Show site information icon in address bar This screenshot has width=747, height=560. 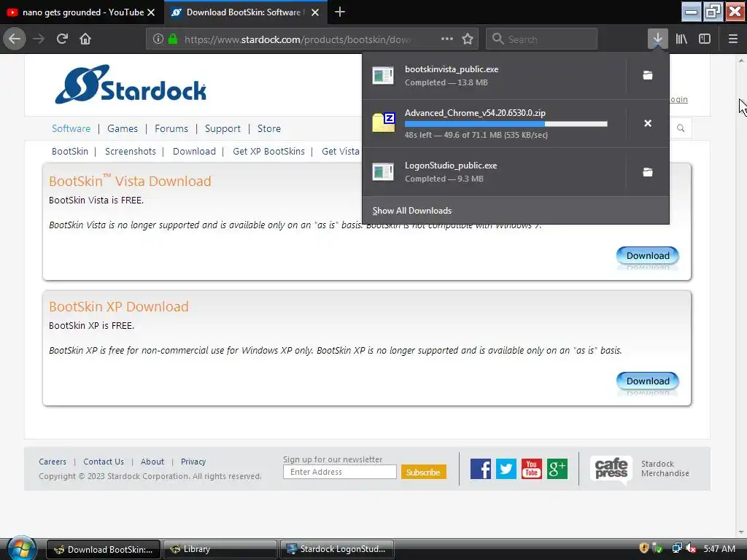(x=158, y=39)
